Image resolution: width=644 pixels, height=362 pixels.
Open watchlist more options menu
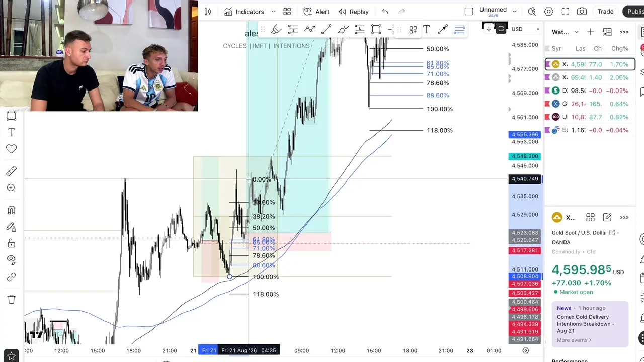click(x=624, y=32)
